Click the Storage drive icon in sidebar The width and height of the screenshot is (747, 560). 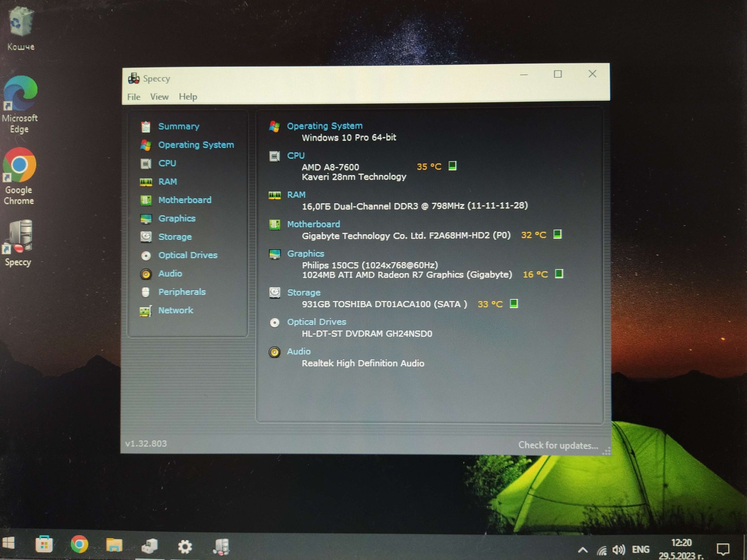coord(146,237)
